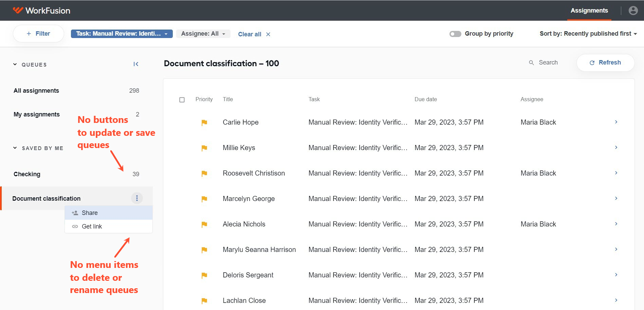Image resolution: width=644 pixels, height=310 pixels.
Task: Focus the Search input field
Action: pyautogui.click(x=548, y=62)
